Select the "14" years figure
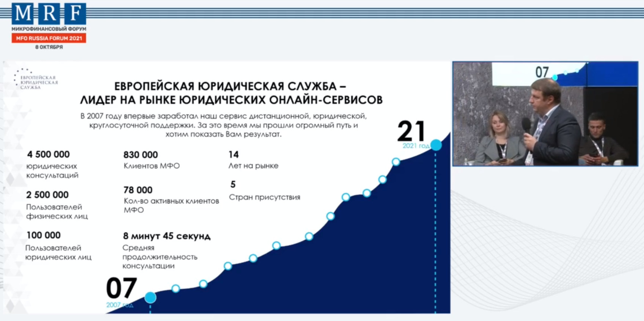The width and height of the screenshot is (644, 321). [234, 155]
